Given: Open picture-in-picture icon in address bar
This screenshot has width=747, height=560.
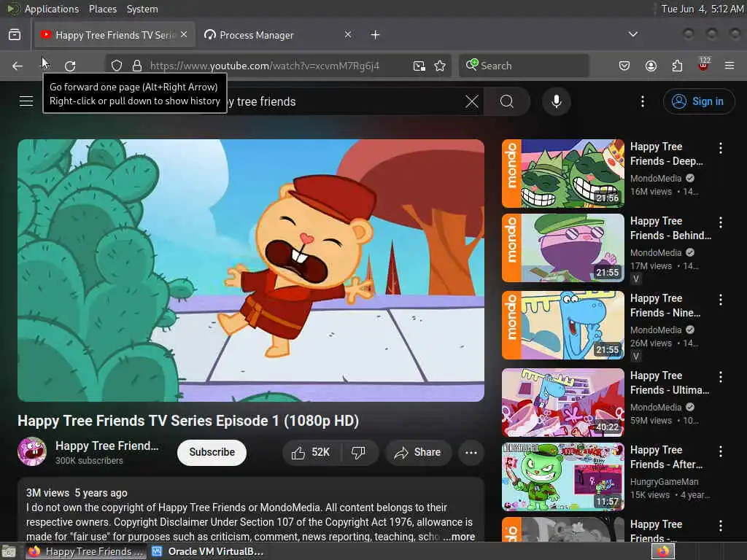Looking at the screenshot, I should point(419,66).
